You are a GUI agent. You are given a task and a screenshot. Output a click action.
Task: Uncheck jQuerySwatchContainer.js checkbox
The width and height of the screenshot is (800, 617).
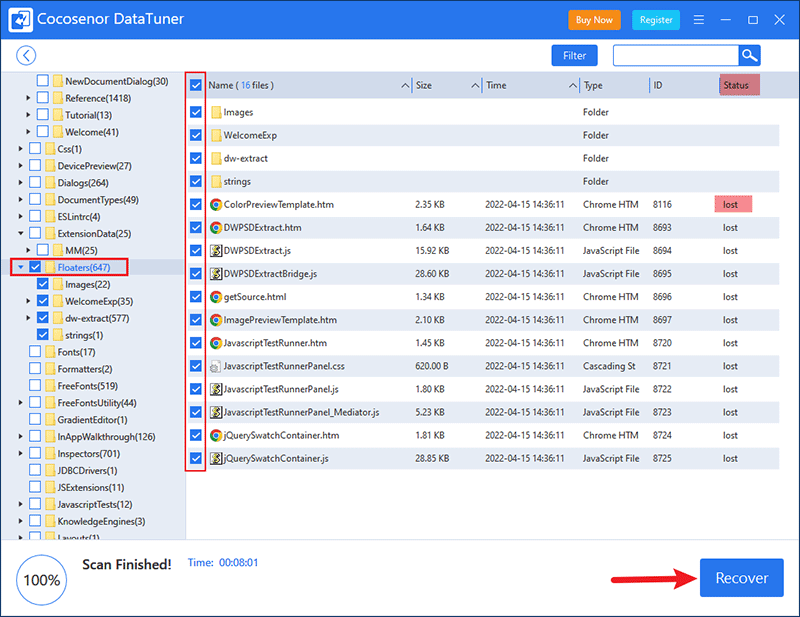click(x=196, y=458)
